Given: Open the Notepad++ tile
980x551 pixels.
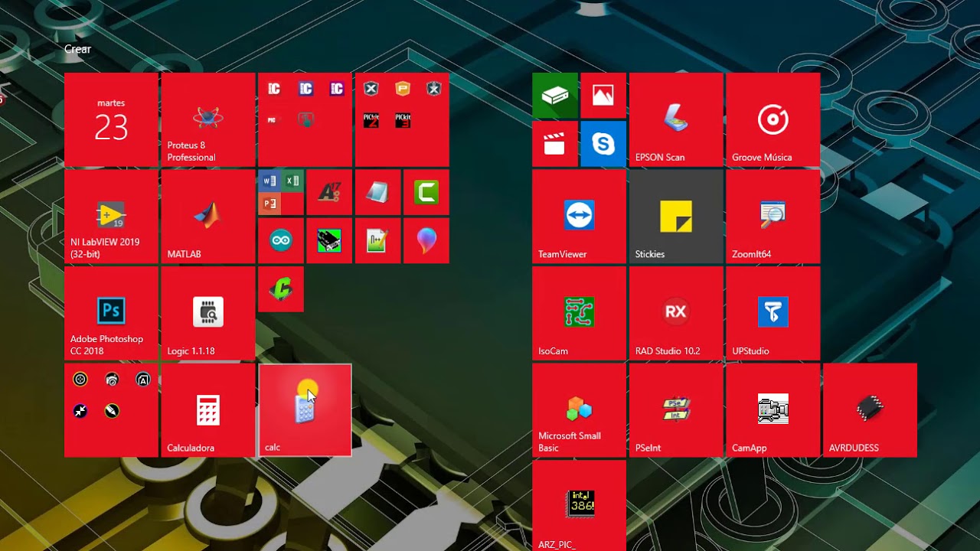Looking at the screenshot, I should pyautogui.click(x=377, y=241).
